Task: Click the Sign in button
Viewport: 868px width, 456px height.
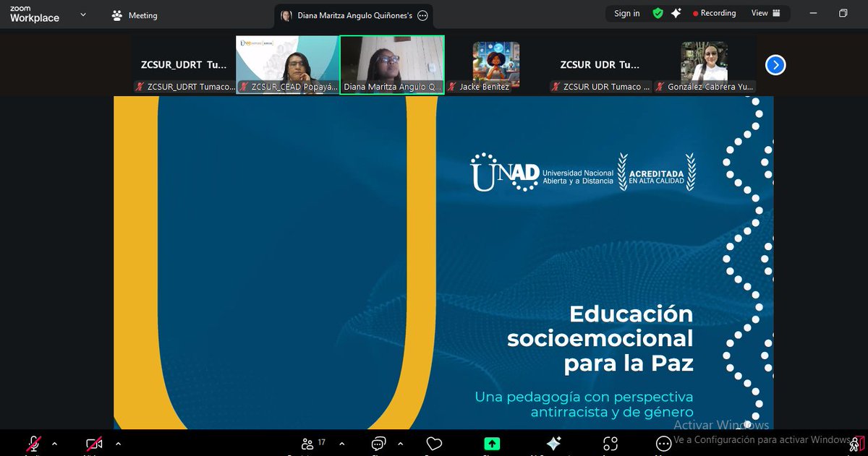Action: 626,13
